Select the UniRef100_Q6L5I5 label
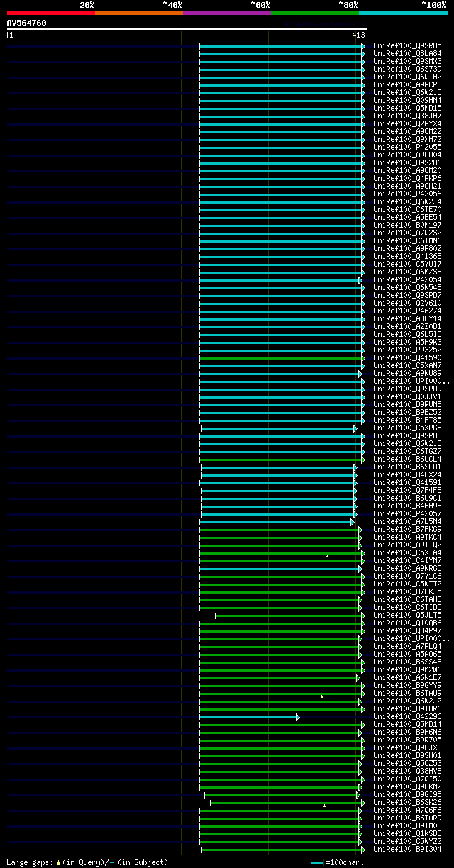454x868 pixels. tap(407, 334)
